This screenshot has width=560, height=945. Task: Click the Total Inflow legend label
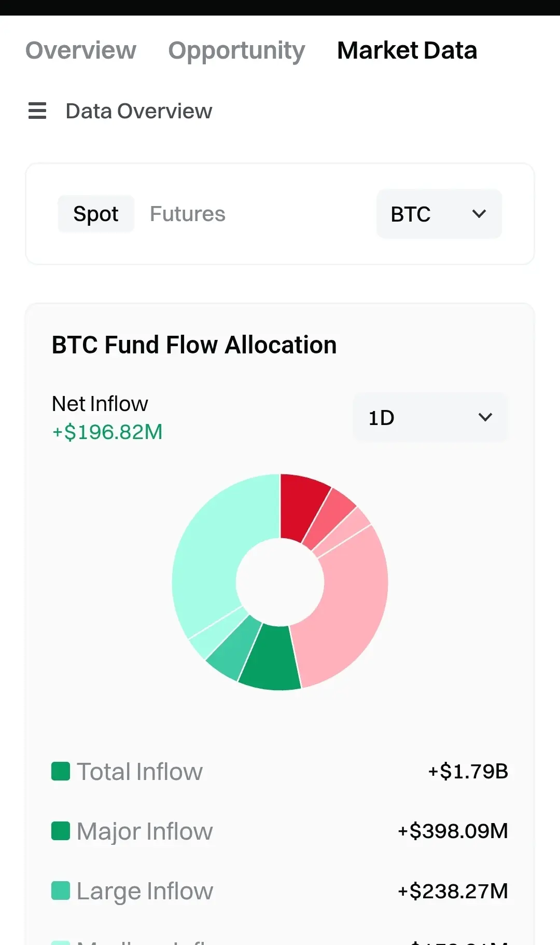tap(139, 772)
